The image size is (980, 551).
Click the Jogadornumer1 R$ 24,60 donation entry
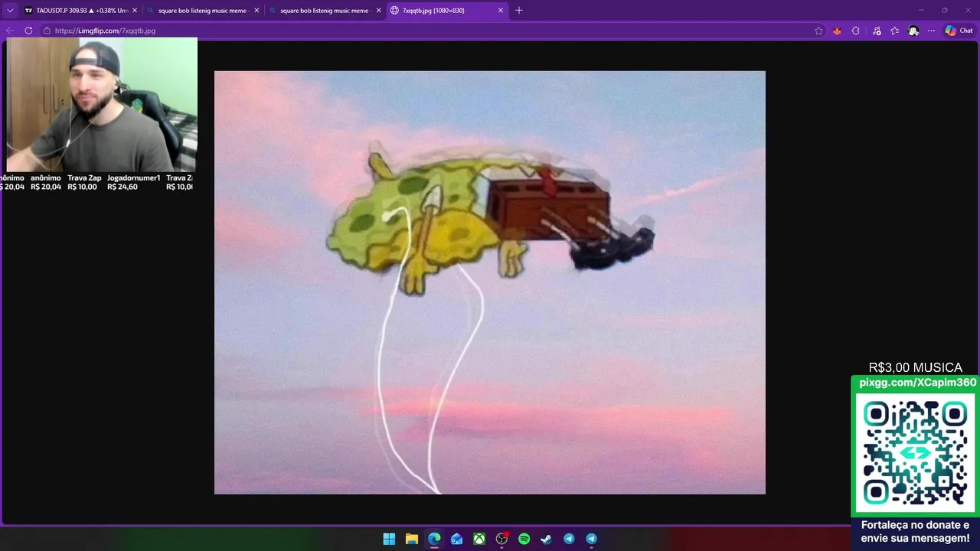pyautogui.click(x=133, y=182)
